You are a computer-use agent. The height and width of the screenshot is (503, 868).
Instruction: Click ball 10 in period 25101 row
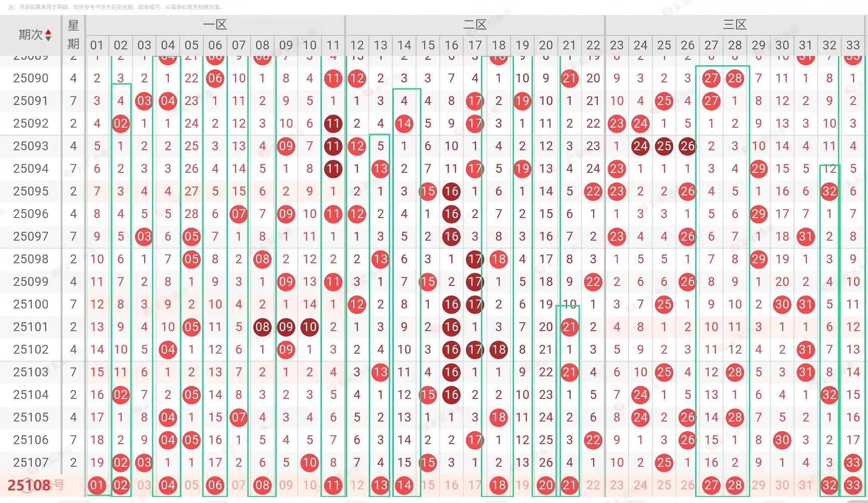pos(309,327)
